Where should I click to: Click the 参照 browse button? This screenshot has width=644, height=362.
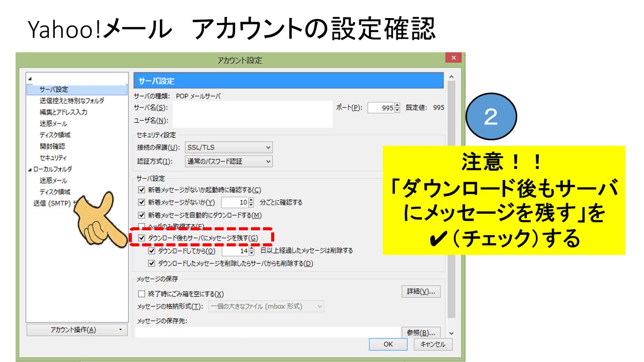tap(421, 332)
